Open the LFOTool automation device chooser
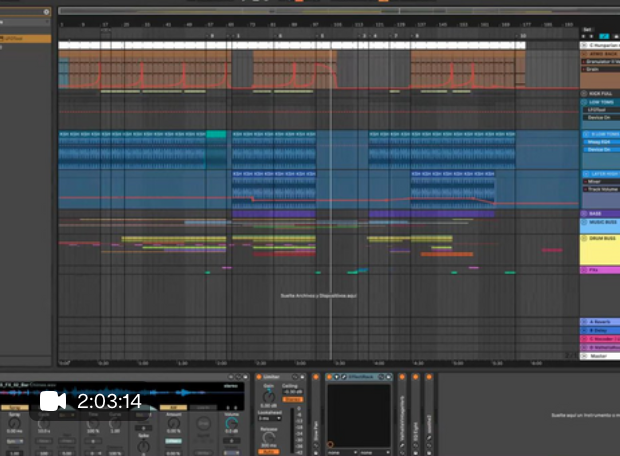The image size is (620, 456). click(601, 110)
